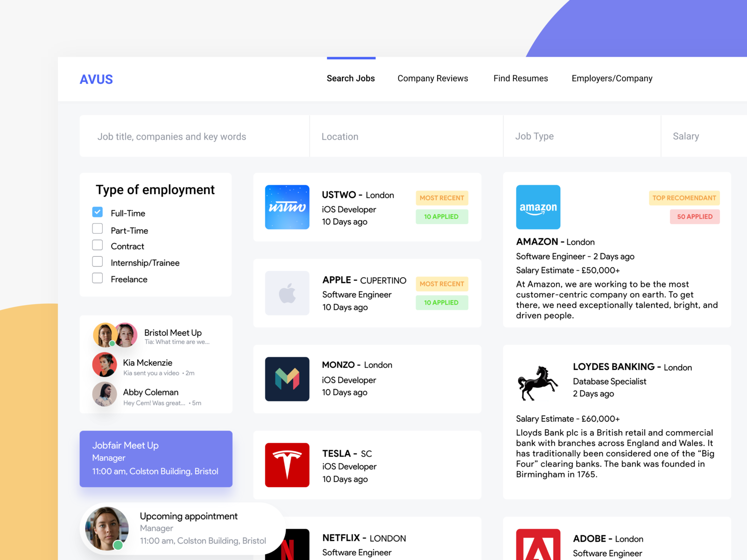Screen dimensions: 747x560
Task: Uncheck the Full-Time employment filter
Action: point(97,212)
